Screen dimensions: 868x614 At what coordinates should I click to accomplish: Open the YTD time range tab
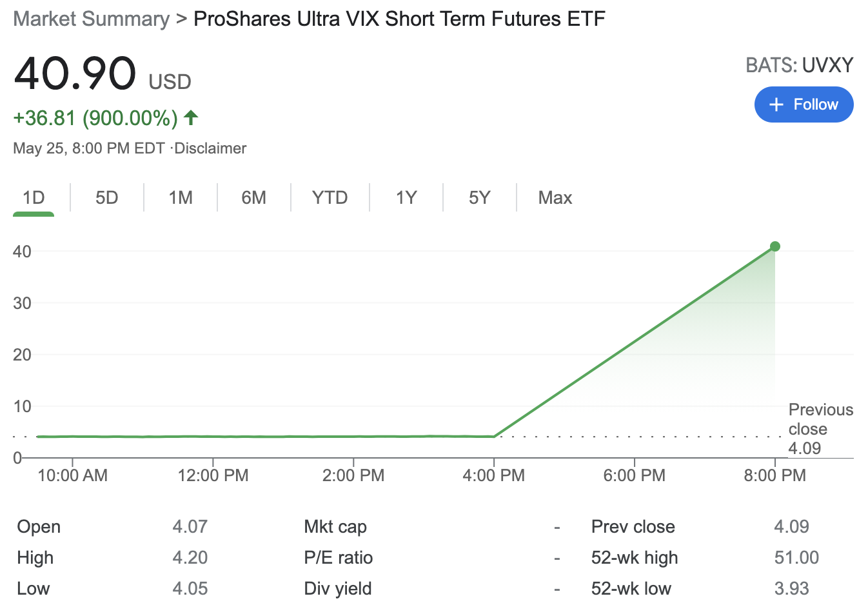tap(330, 197)
